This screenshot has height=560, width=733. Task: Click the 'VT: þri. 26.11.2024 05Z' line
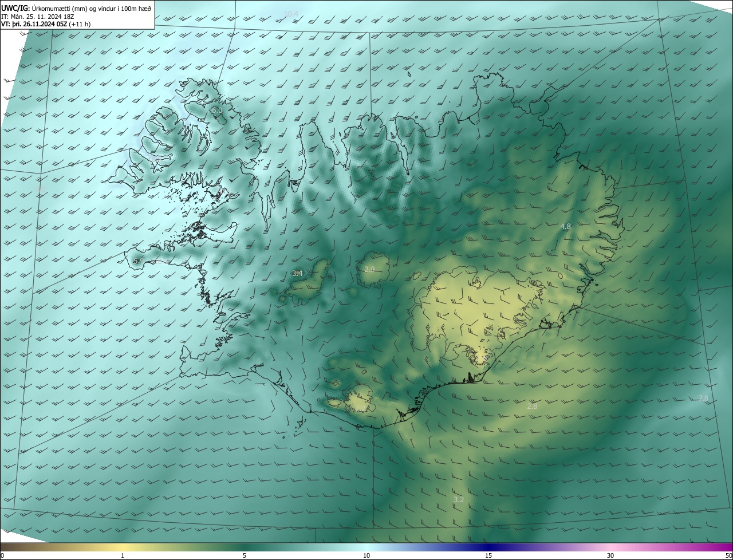(46, 24)
